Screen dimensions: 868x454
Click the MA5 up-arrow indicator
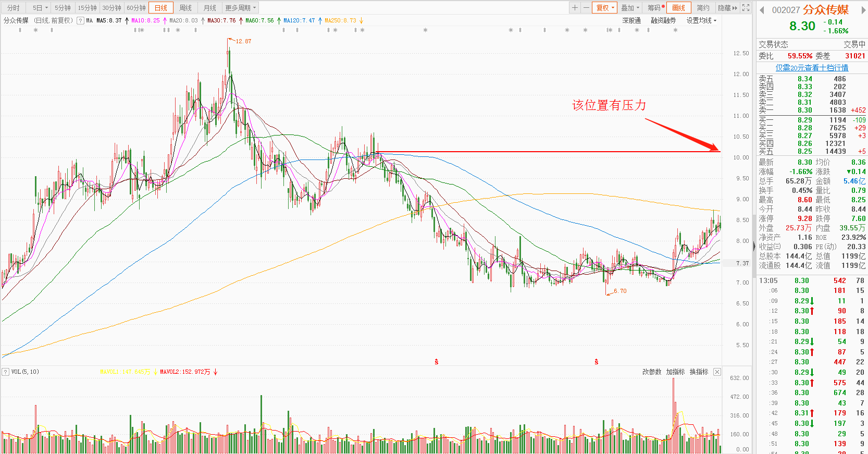click(x=127, y=21)
